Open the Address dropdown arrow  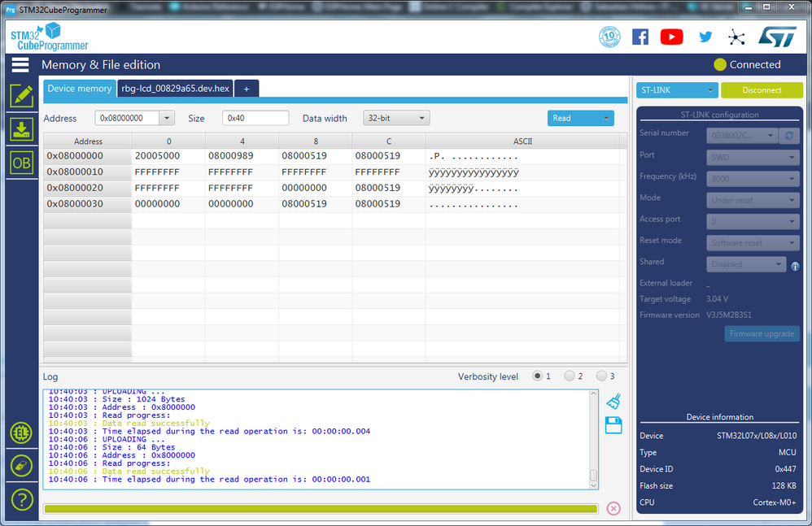[x=167, y=118]
